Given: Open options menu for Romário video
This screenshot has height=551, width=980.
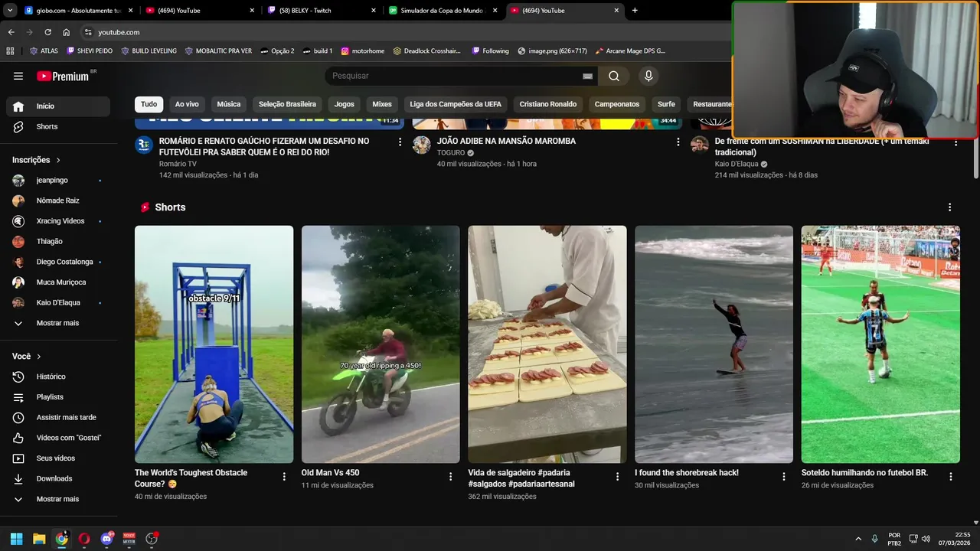Looking at the screenshot, I should point(400,142).
